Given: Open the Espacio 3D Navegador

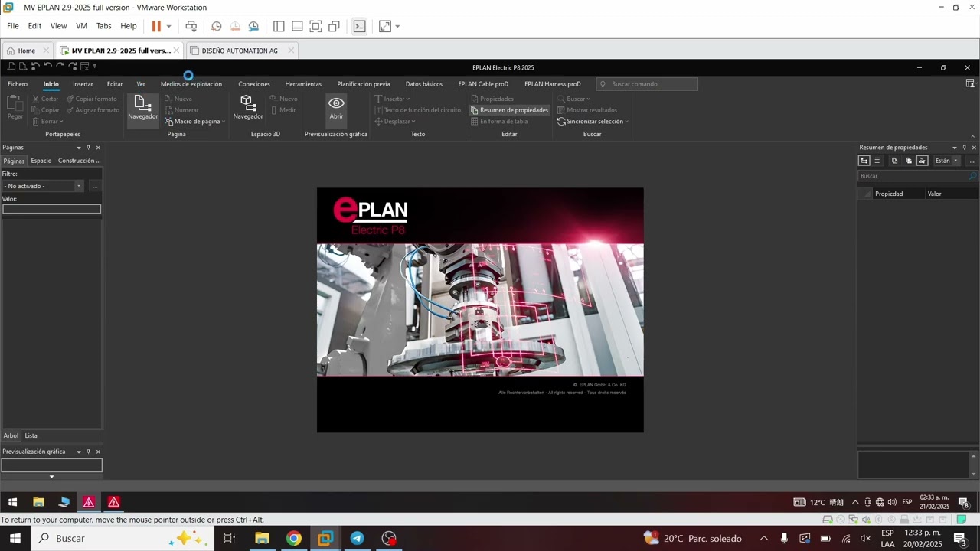Looking at the screenshot, I should [x=247, y=107].
